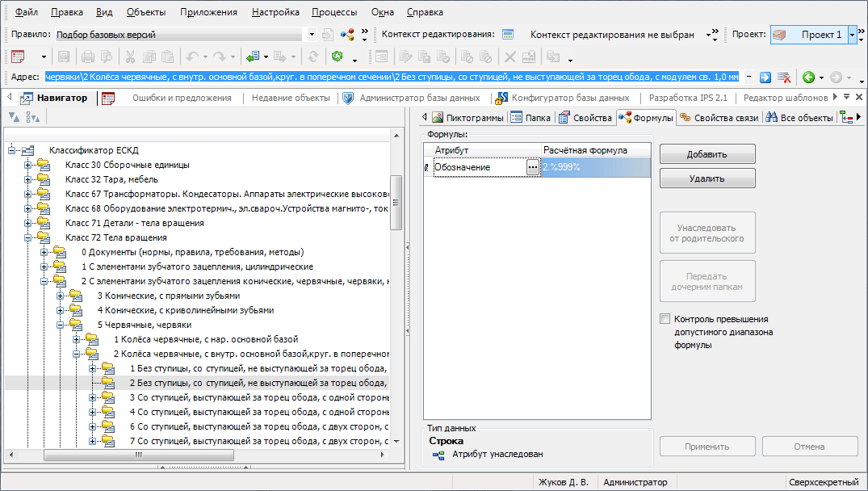Image resolution: width=868 pixels, height=491 pixels.
Task: Open the Настройка menu
Action: coord(275,12)
